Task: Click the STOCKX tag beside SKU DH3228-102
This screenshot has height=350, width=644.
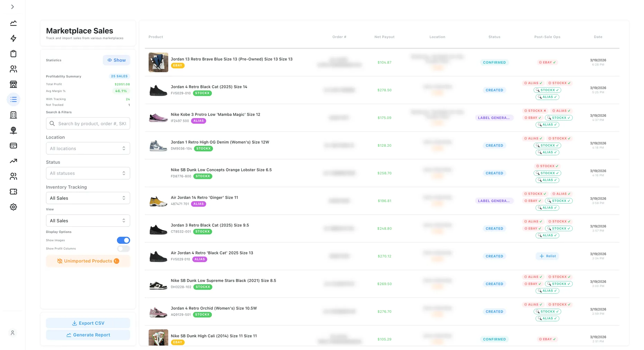Action: coord(203,287)
